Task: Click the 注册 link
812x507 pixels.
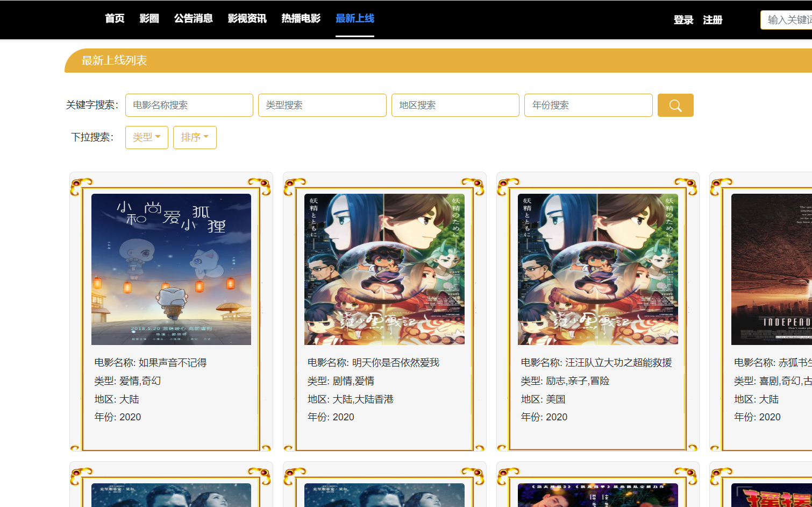Action: pyautogui.click(x=713, y=20)
